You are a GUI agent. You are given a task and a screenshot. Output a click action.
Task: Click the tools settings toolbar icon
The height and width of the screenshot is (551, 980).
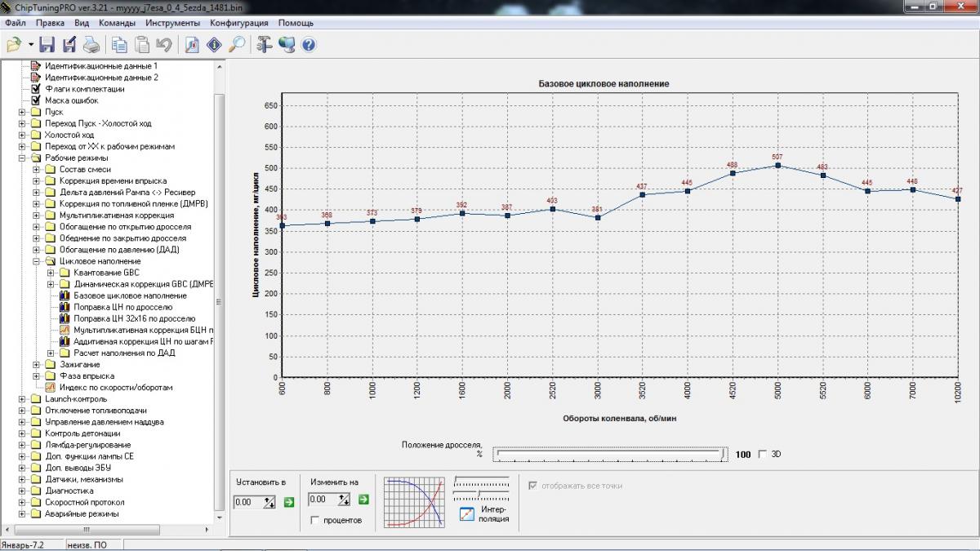264,44
